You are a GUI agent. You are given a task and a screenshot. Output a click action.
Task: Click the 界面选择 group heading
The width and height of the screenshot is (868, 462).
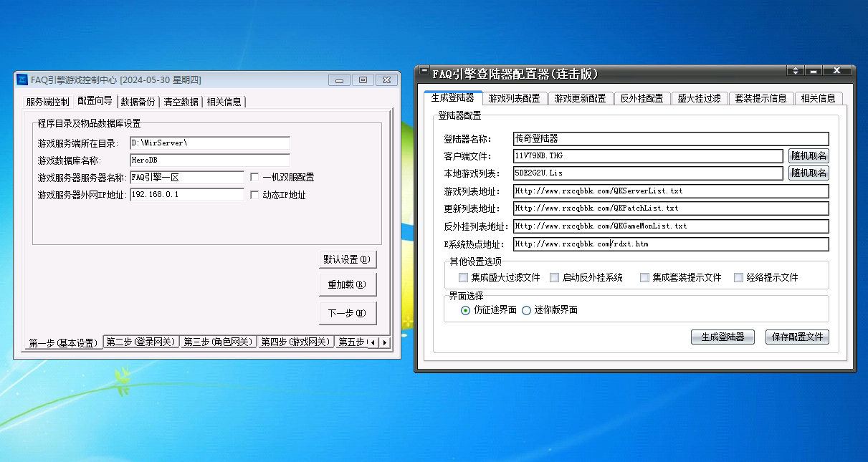tap(467, 296)
